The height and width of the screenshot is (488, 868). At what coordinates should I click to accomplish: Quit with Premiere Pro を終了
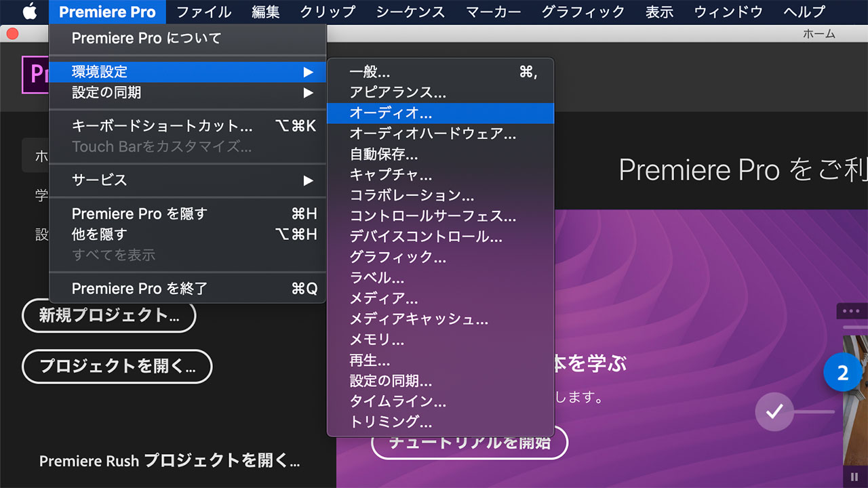pos(187,289)
